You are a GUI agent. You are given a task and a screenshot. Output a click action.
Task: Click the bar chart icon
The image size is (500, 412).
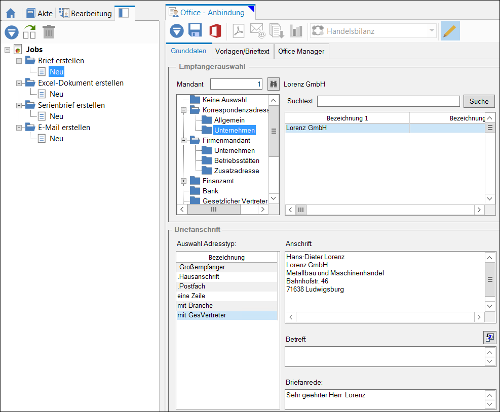pos(296,31)
